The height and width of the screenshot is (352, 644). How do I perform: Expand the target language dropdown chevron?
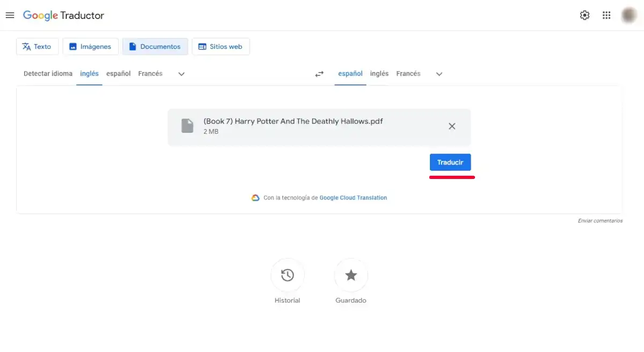point(439,74)
